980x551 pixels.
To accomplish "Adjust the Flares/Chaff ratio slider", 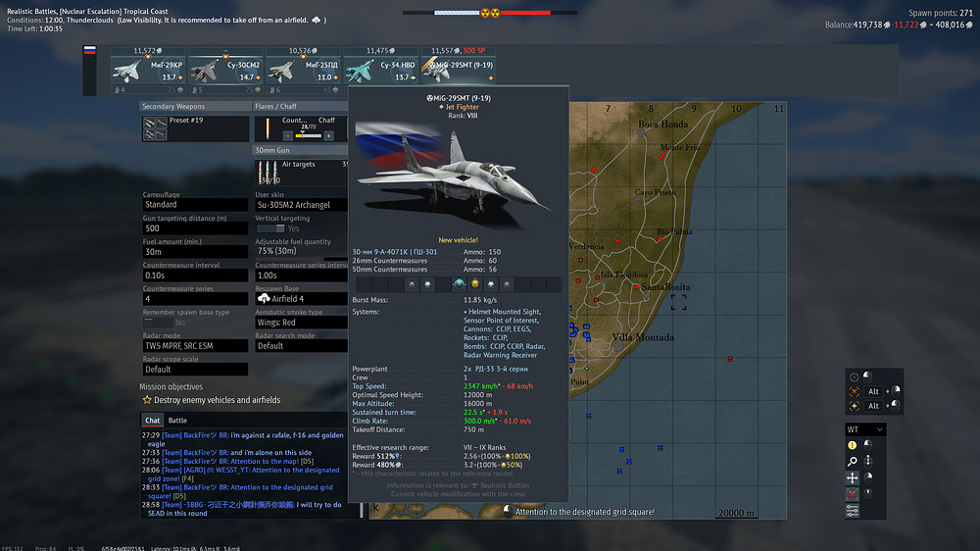I will coord(308,135).
